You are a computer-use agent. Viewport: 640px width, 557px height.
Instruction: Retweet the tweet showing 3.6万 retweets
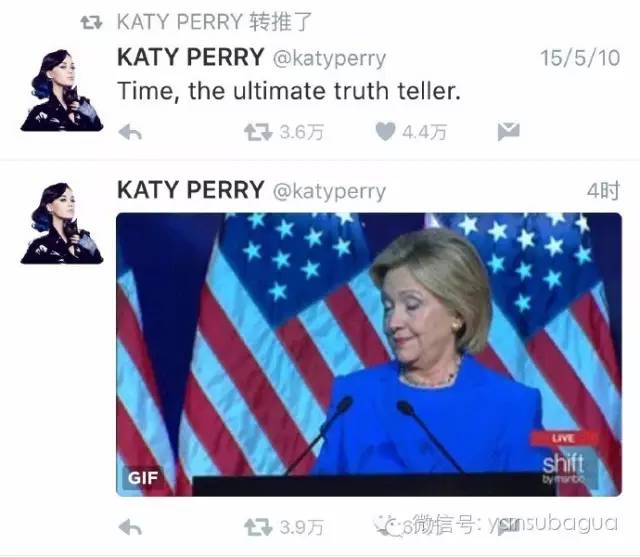(258, 132)
